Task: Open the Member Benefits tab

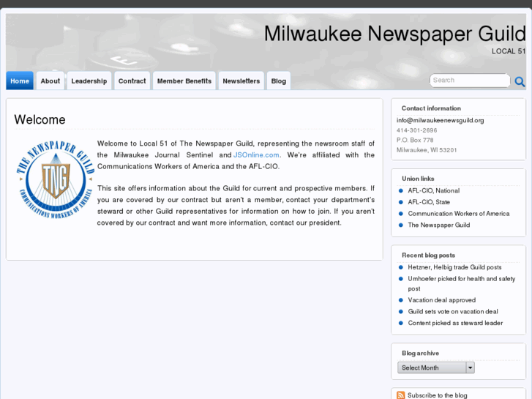Action: point(184,81)
